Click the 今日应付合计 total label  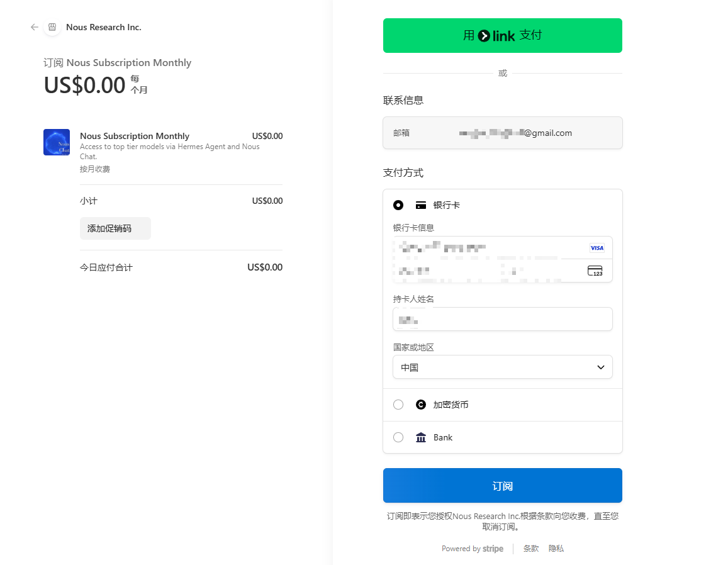click(106, 267)
